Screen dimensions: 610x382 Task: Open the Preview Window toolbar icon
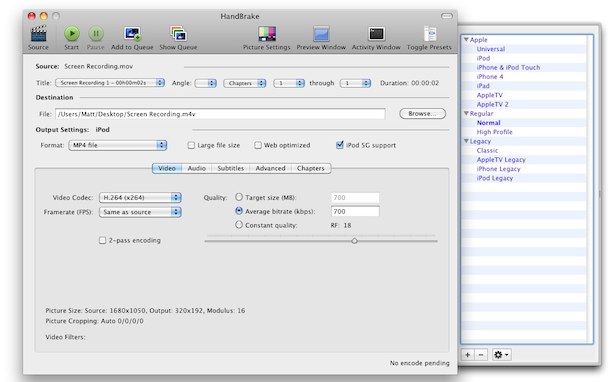coord(321,34)
